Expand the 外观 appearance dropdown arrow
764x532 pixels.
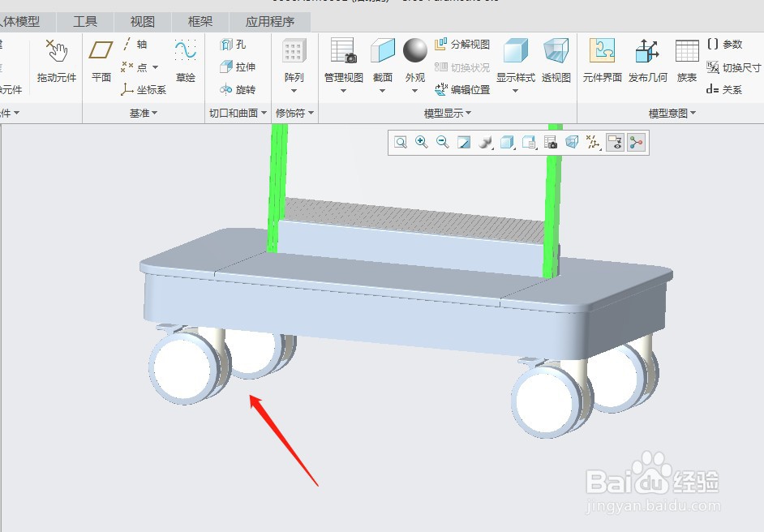coord(415,91)
